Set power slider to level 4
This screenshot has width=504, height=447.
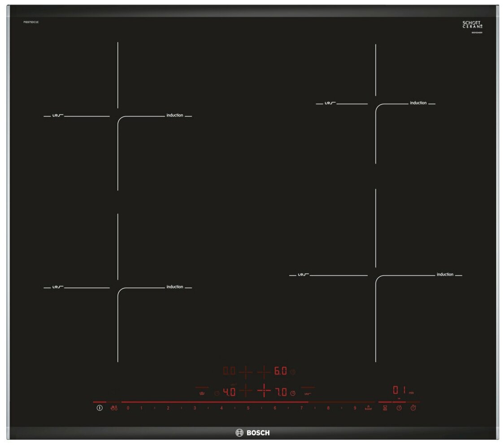coord(222,408)
